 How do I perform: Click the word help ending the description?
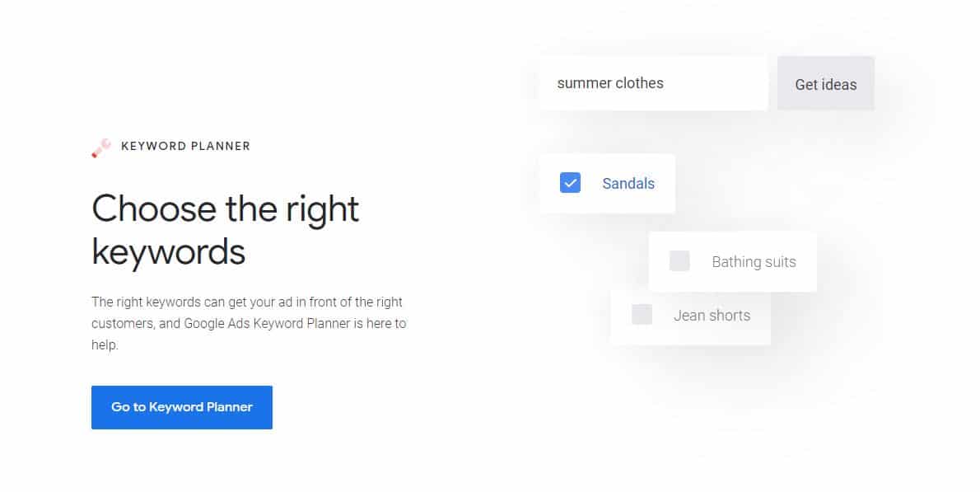pyautogui.click(x=104, y=344)
